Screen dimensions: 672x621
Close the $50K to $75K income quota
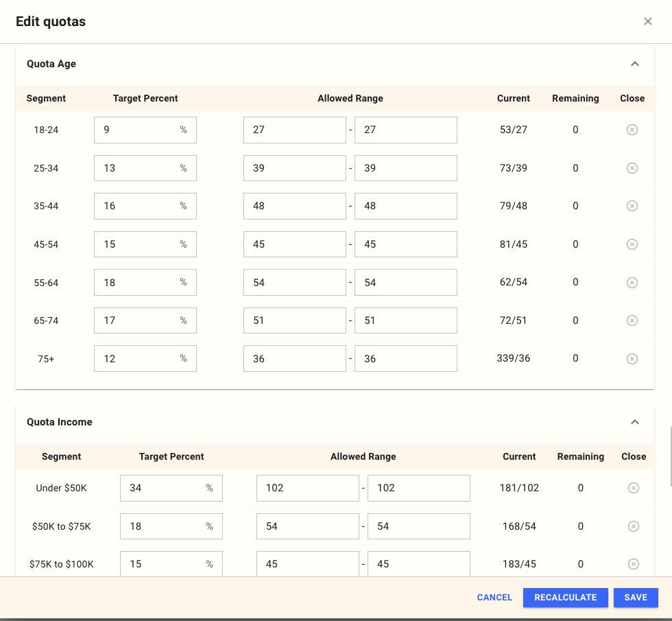[634, 526]
